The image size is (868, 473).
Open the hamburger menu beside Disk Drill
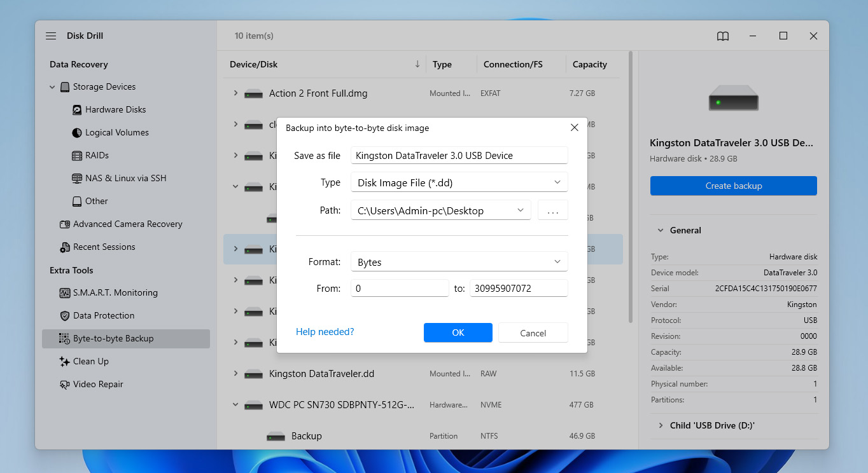coord(51,36)
